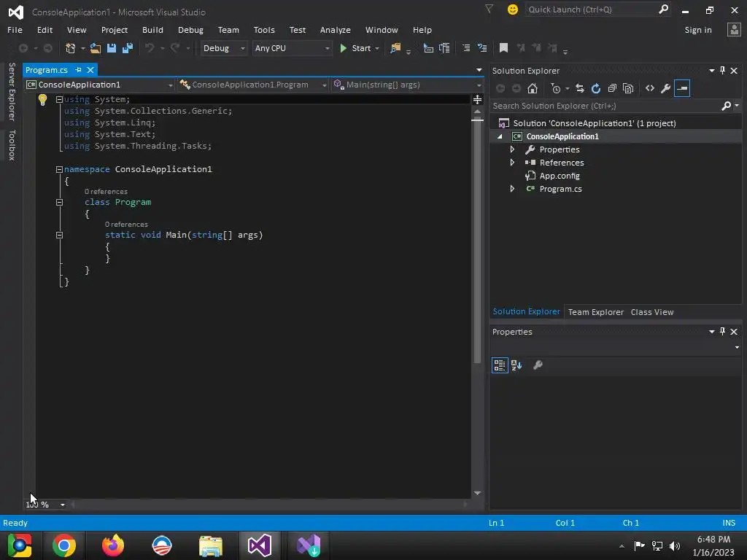747x560 pixels.
Task: Open Firefox from the taskbar
Action: tap(113, 545)
